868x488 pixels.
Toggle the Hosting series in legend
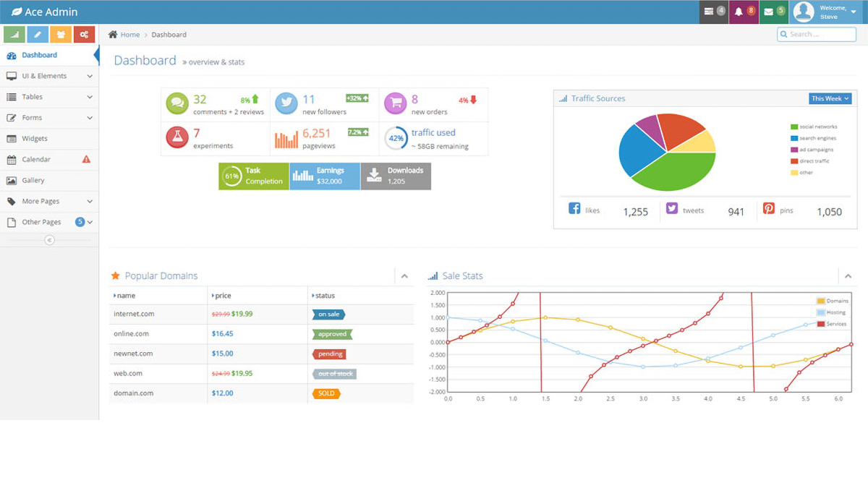tap(831, 312)
